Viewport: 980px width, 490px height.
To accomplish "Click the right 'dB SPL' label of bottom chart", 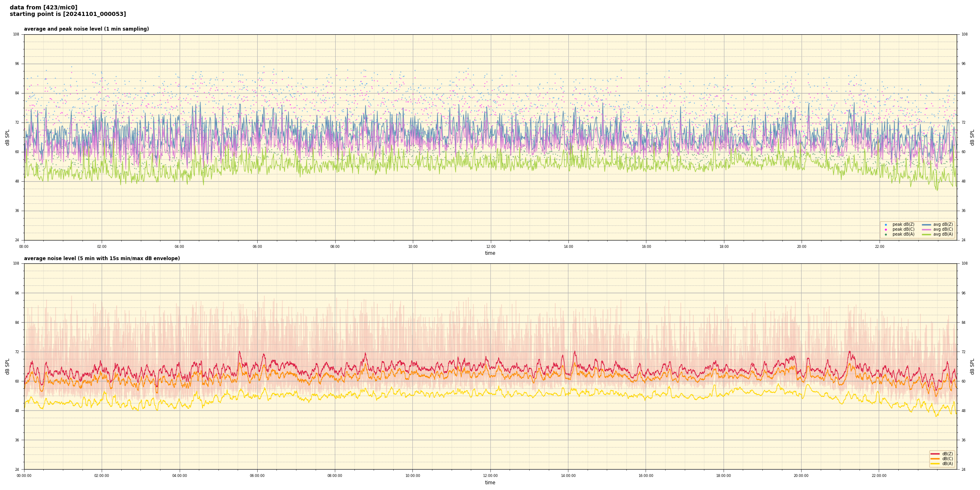I will coord(972,366).
